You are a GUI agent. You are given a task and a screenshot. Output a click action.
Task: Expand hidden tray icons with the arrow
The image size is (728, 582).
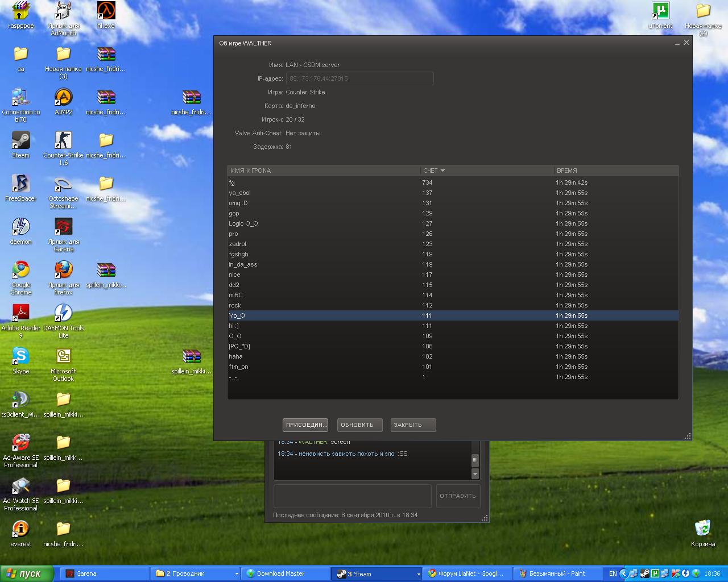pyautogui.click(x=624, y=573)
